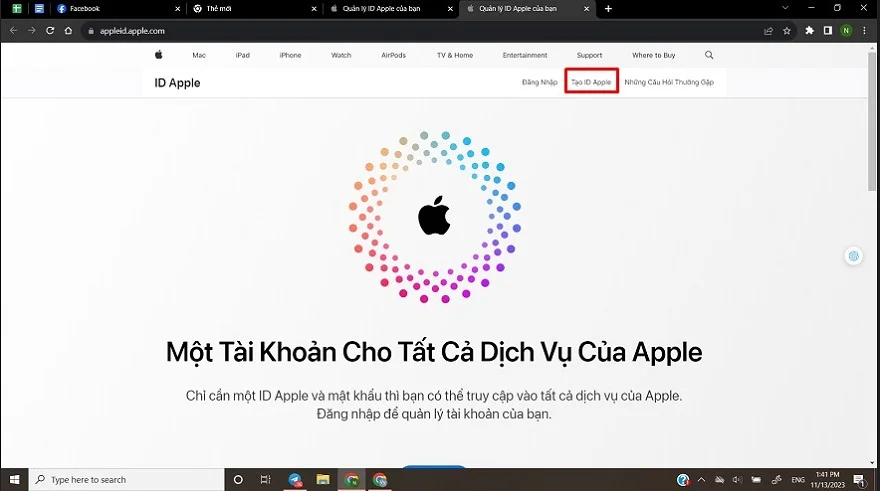Click the floating blue assistant icon at right edge
Viewport: 880px width, 491px height.
pyautogui.click(x=854, y=256)
